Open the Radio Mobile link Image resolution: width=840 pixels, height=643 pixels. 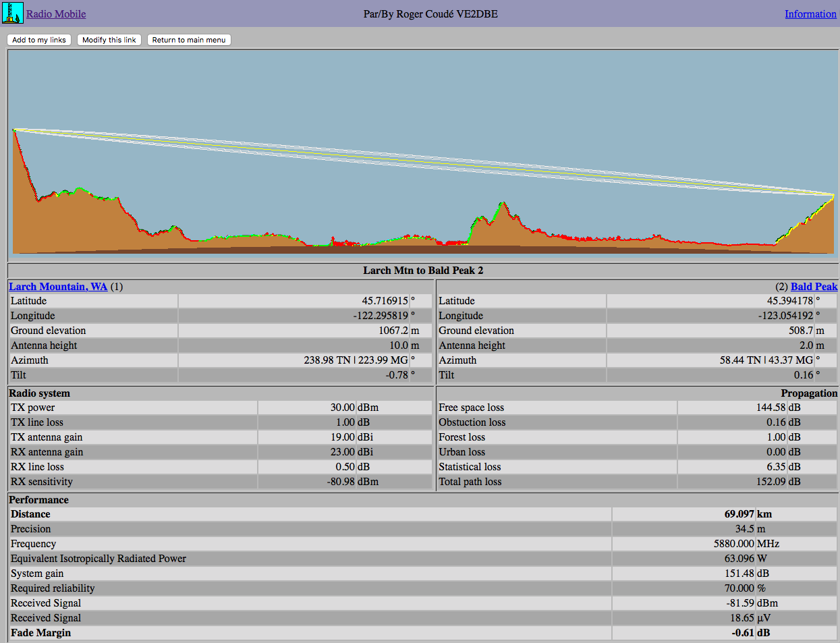pyautogui.click(x=56, y=14)
